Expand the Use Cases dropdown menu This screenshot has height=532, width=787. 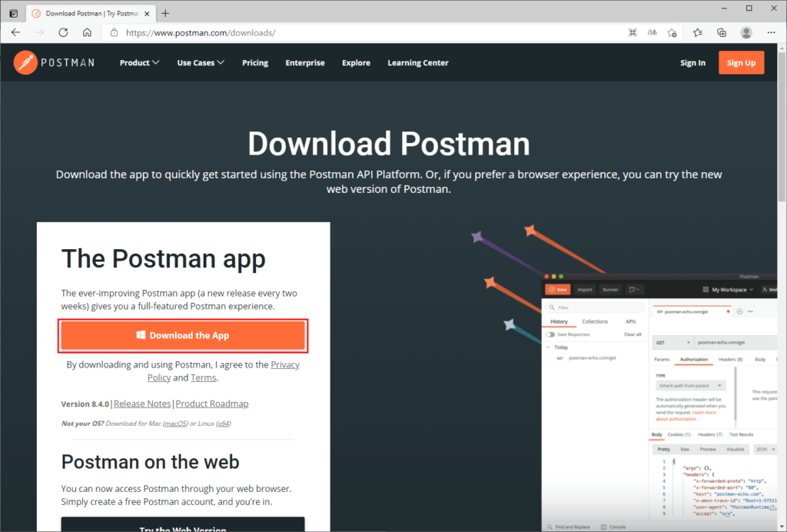click(x=200, y=62)
